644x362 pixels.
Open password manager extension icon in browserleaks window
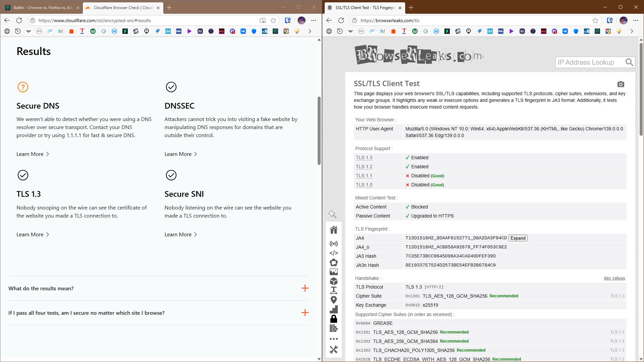(x=610, y=20)
